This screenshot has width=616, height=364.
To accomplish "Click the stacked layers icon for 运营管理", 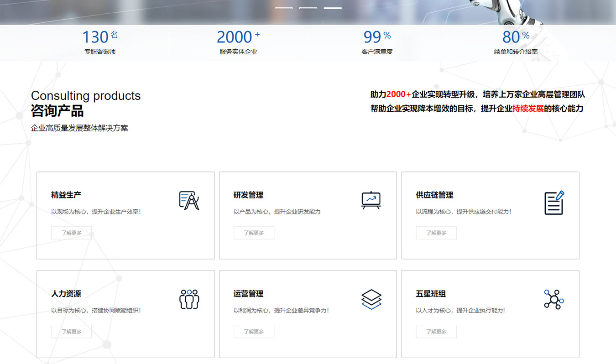I will [x=371, y=299].
